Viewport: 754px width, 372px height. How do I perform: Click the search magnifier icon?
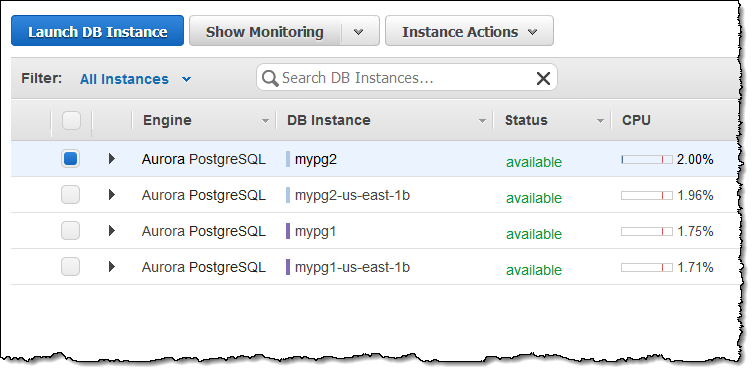click(x=270, y=78)
